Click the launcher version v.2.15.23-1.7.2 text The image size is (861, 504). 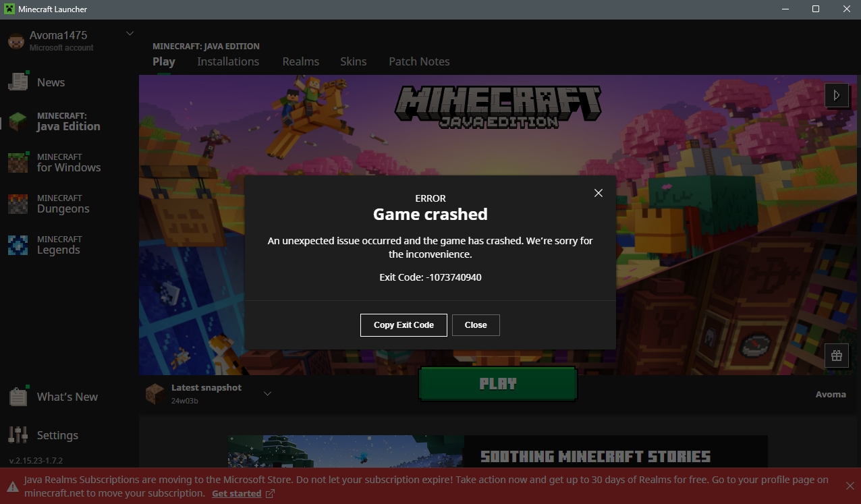click(36, 460)
